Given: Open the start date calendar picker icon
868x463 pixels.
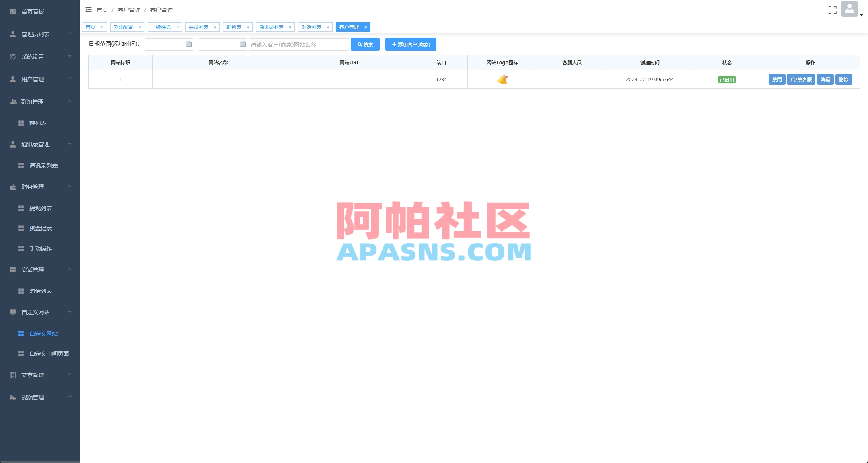Looking at the screenshot, I should point(189,44).
